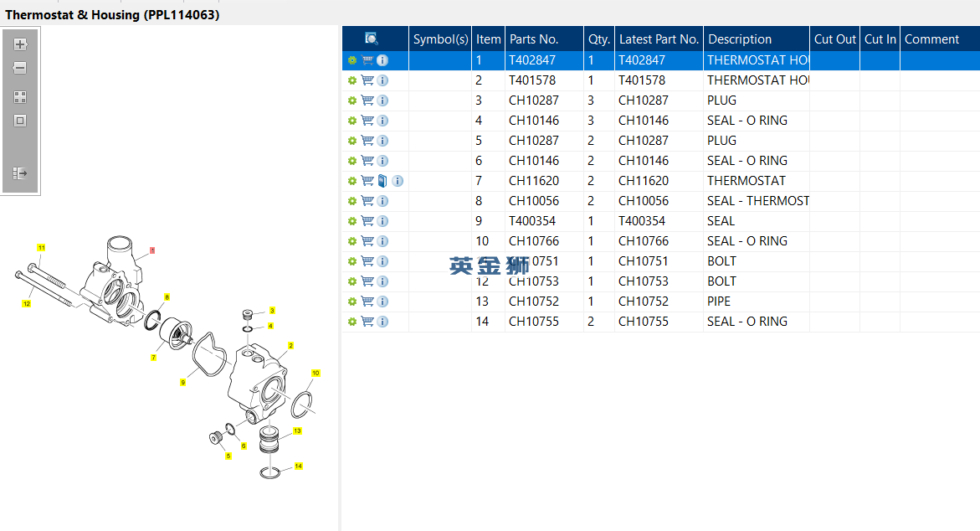Viewport: 980px width, 531px height.
Task: Select the CH10056 parts number cell
Action: pos(544,201)
